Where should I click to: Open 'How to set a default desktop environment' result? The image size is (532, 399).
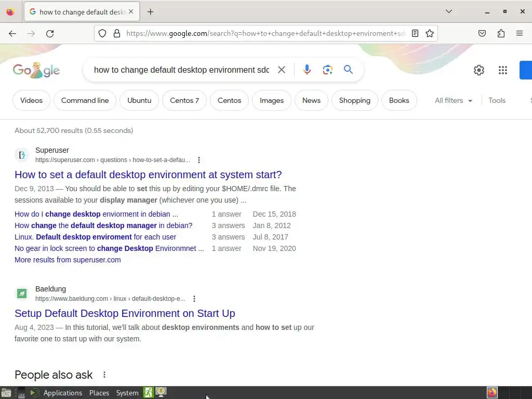click(x=148, y=175)
